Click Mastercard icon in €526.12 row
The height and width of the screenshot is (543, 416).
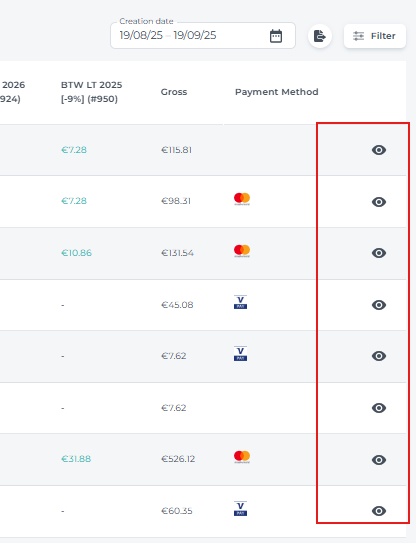[x=242, y=457]
